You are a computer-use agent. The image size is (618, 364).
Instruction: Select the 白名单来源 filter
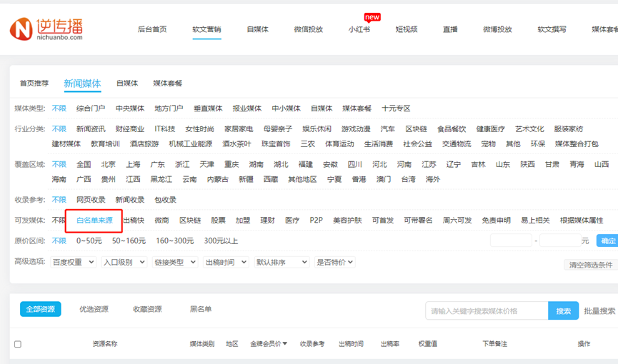point(94,221)
